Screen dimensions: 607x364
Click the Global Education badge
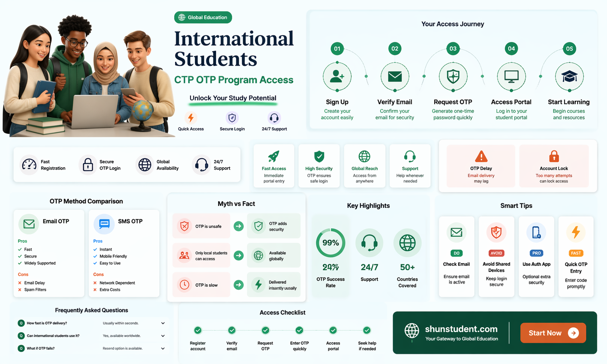(x=203, y=17)
